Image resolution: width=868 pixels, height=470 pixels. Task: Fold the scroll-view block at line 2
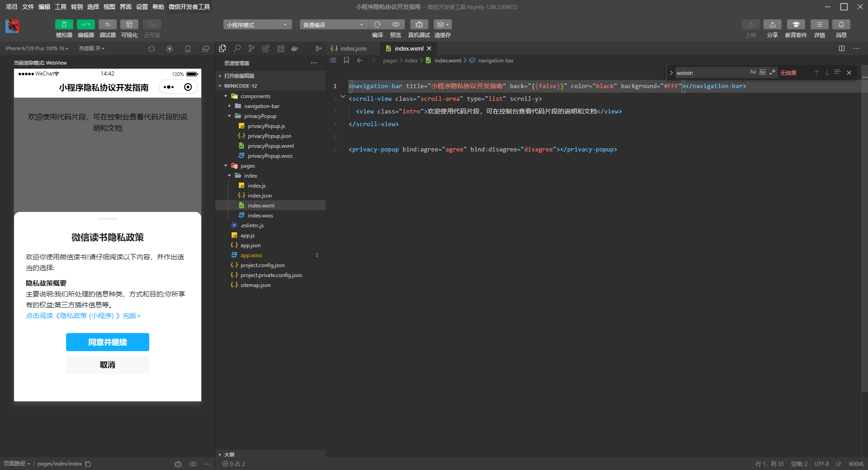pyautogui.click(x=343, y=97)
